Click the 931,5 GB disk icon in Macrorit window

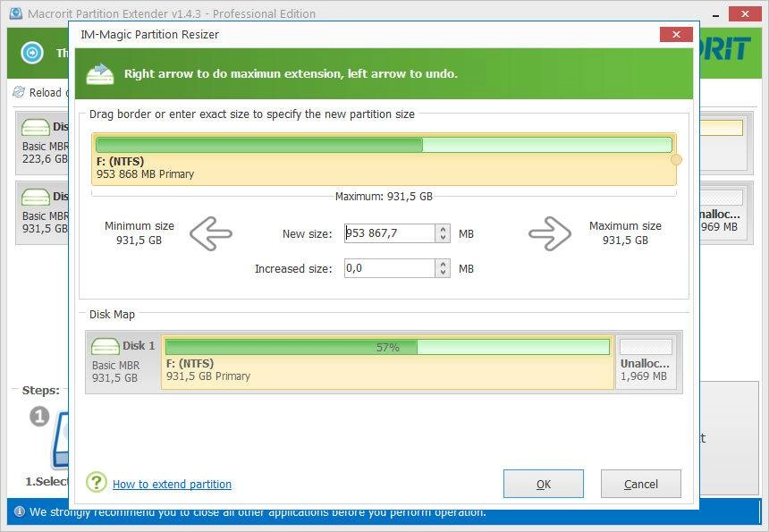[x=35, y=197]
